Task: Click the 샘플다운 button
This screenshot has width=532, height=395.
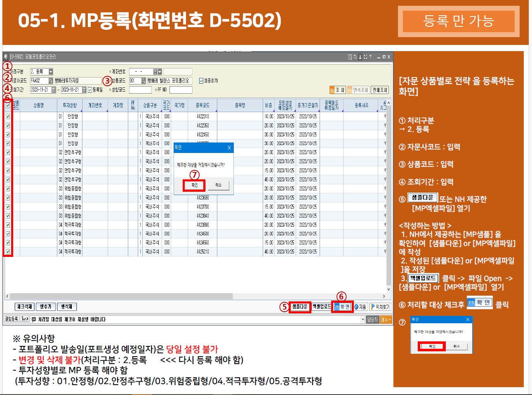Action: [300, 307]
